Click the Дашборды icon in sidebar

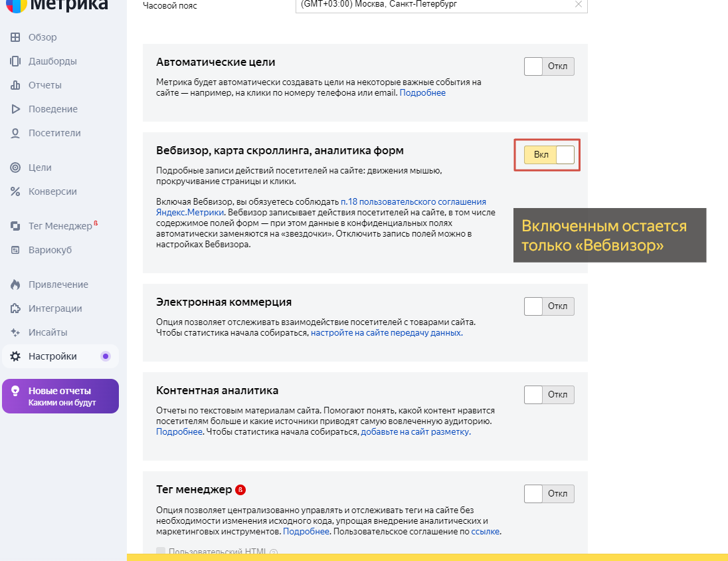(x=15, y=61)
